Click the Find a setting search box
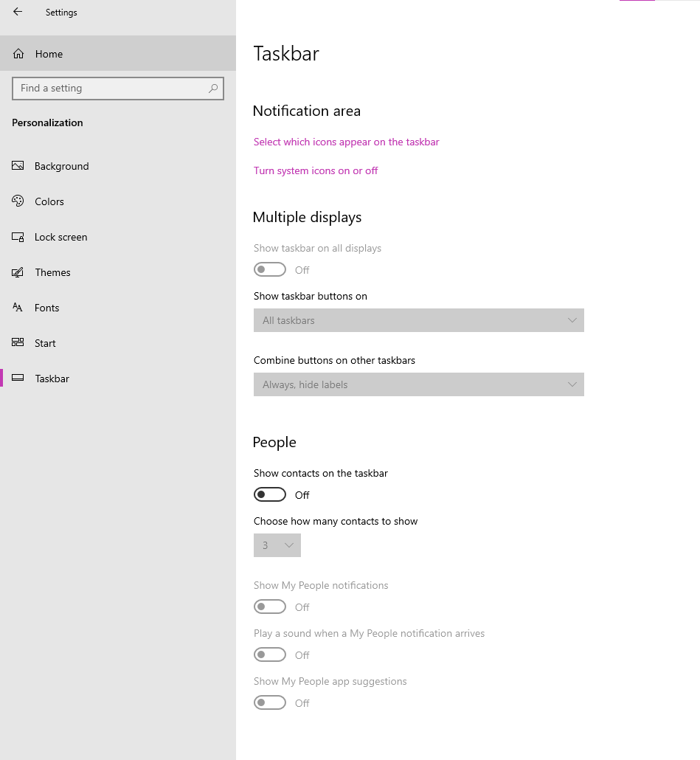The image size is (700, 760). (x=118, y=89)
